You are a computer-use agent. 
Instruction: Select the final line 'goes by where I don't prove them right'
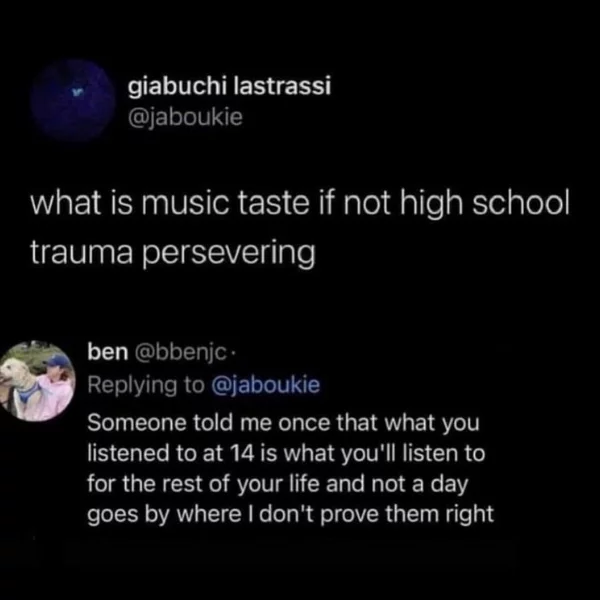291,514
